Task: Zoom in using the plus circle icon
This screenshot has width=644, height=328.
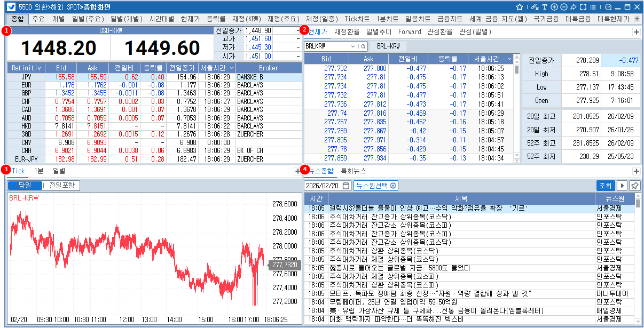Action: (554, 7)
